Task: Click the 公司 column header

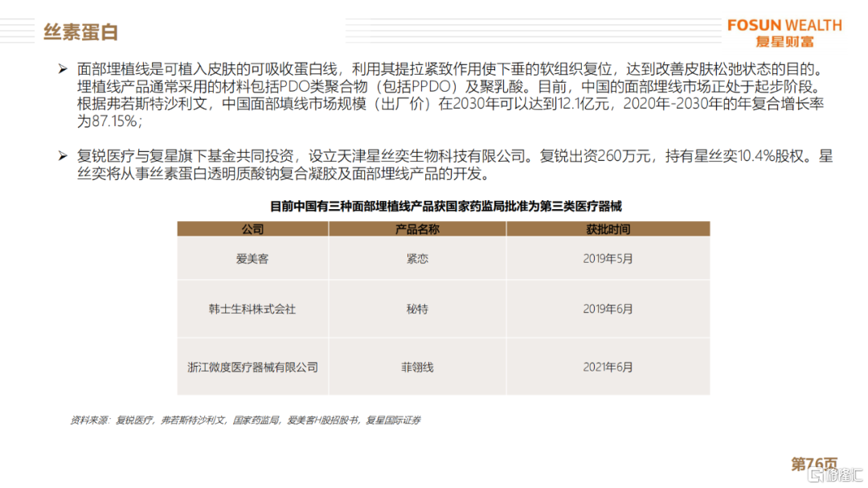Action: (x=252, y=229)
